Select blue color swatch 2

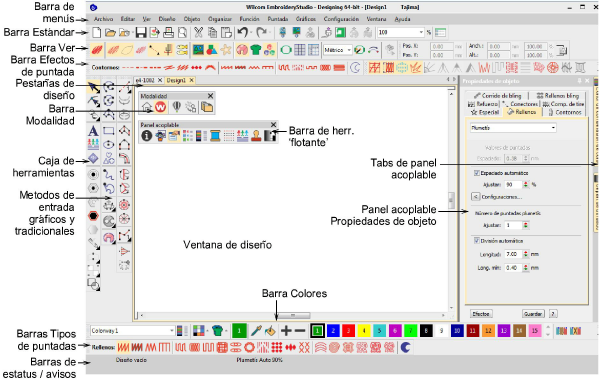coord(333,331)
